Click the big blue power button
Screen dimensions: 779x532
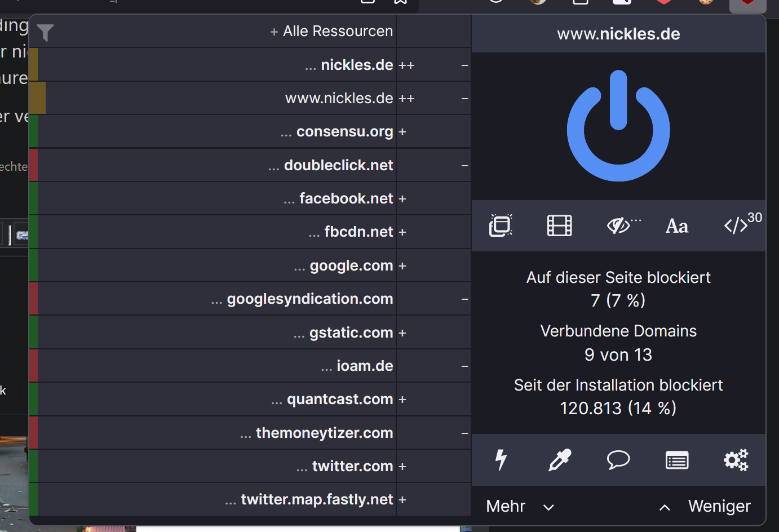(618, 126)
